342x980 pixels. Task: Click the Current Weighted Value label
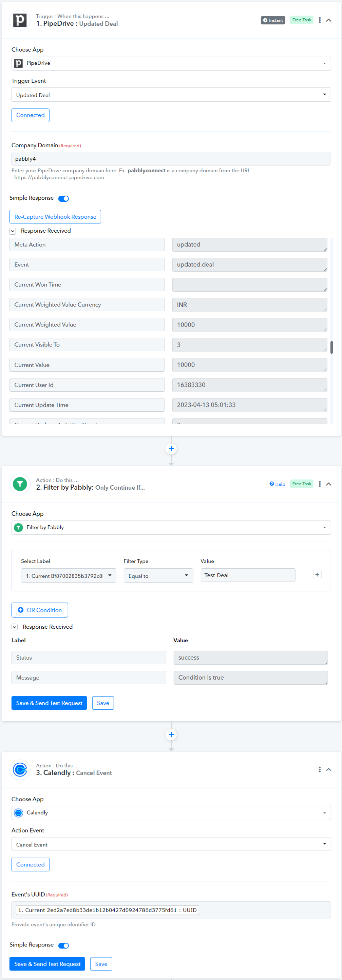pos(87,325)
